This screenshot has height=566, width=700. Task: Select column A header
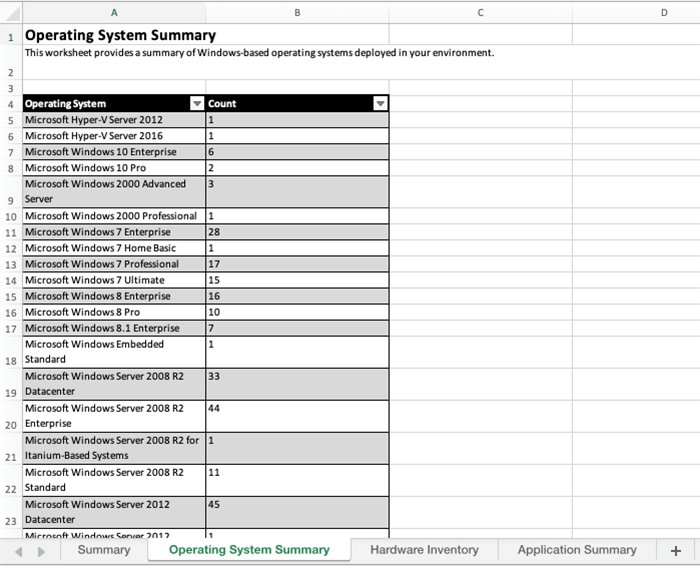pyautogui.click(x=114, y=12)
